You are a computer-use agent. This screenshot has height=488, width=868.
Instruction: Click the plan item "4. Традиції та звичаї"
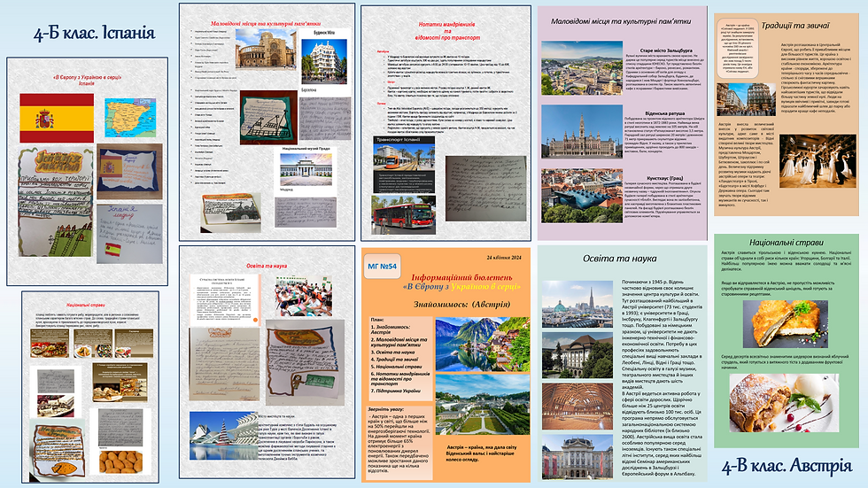click(394, 359)
